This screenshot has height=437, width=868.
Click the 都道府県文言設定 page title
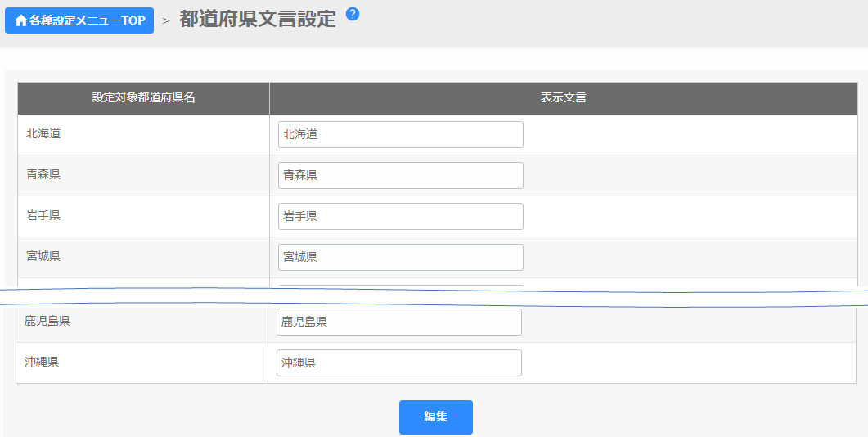point(257,20)
